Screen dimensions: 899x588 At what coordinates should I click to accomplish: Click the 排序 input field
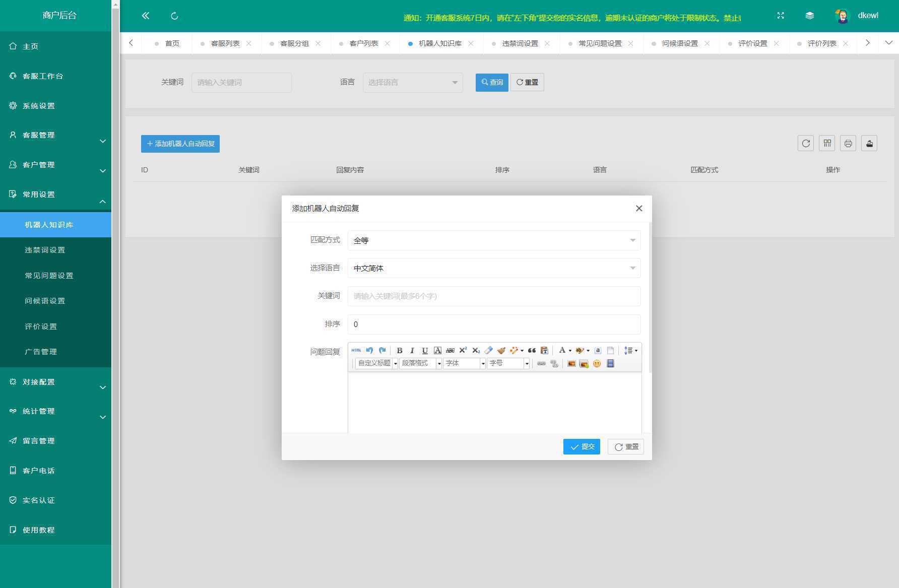coord(494,324)
